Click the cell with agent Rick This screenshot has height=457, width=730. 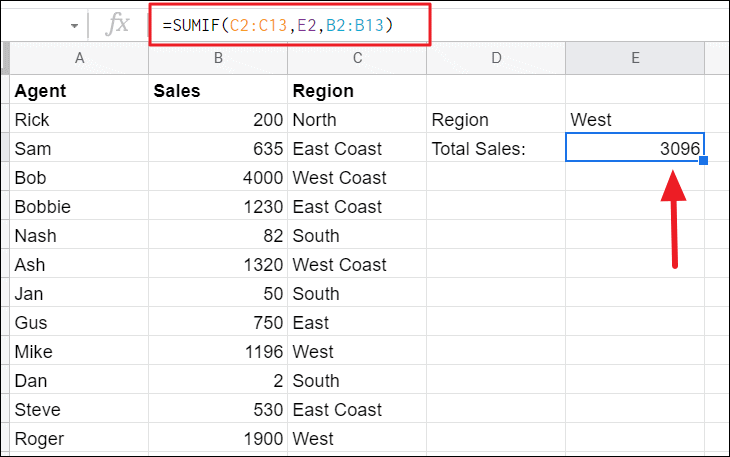[x=79, y=120]
